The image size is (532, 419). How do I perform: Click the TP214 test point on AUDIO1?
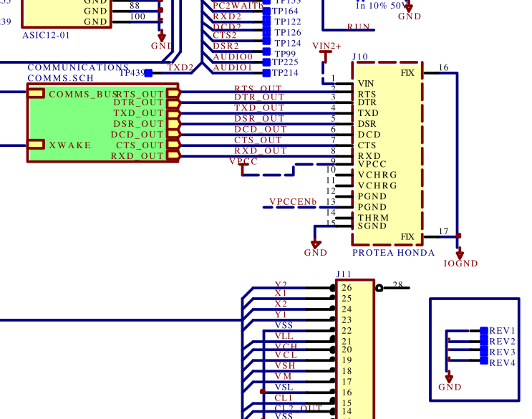267,72
